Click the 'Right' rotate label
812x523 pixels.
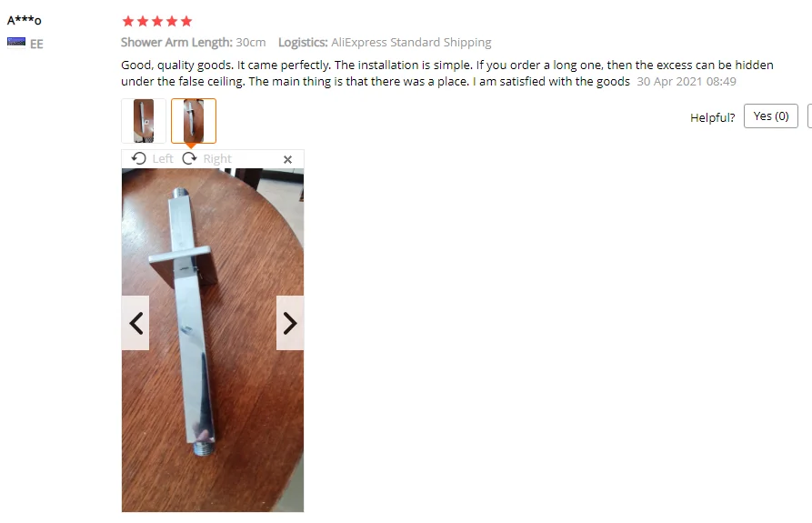point(217,158)
